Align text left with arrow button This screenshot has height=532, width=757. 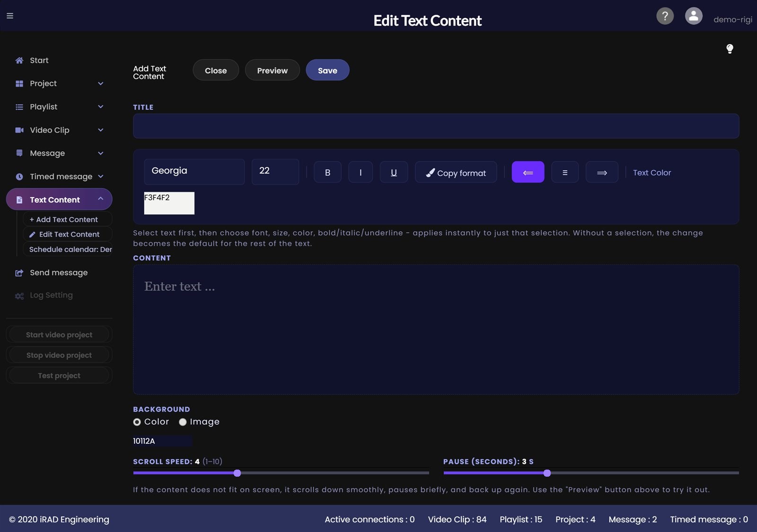point(528,172)
